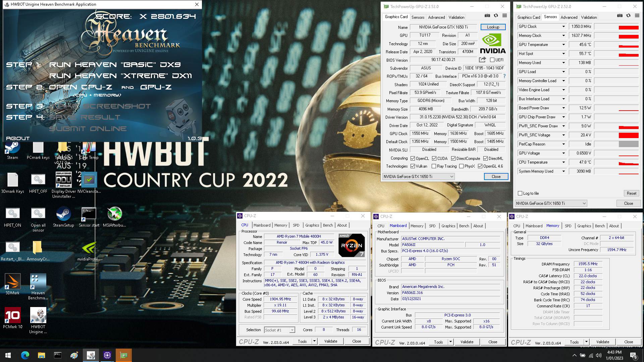Screen dimensions: 644x362
Task: Click the GPU-Z screenshot camera icon in left window
Action: click(487, 15)
